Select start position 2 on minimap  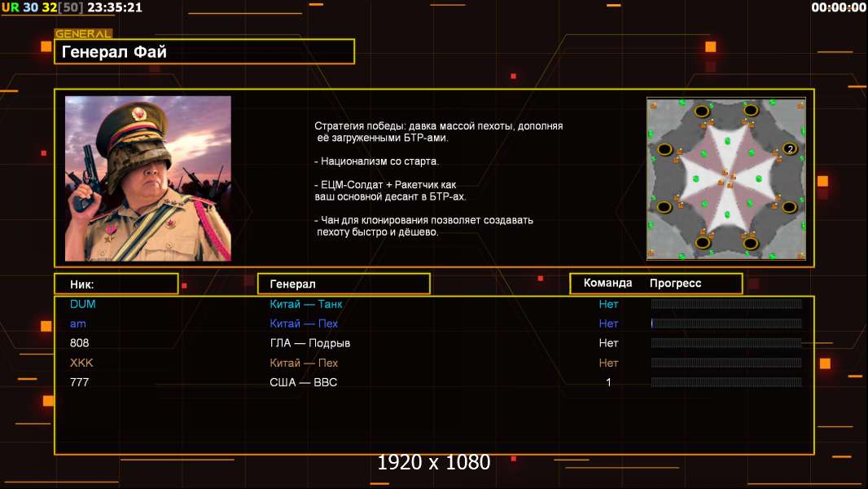pos(790,148)
